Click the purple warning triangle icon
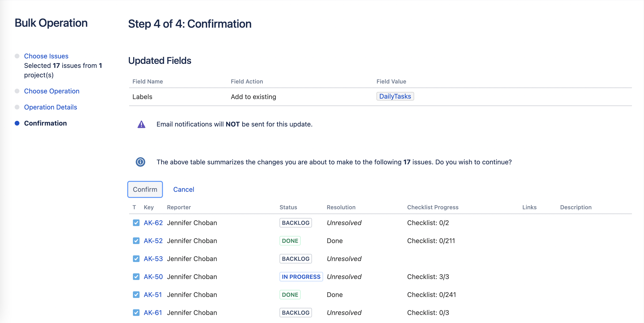This screenshot has width=644, height=323. point(141,124)
